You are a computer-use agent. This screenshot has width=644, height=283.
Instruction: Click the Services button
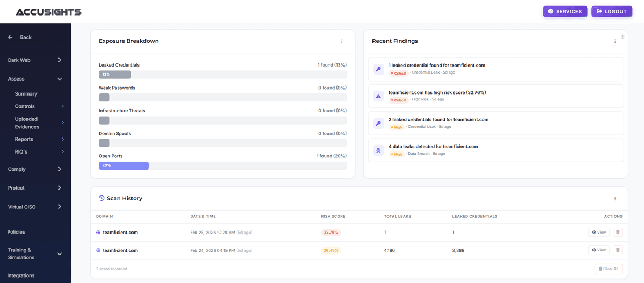click(565, 11)
